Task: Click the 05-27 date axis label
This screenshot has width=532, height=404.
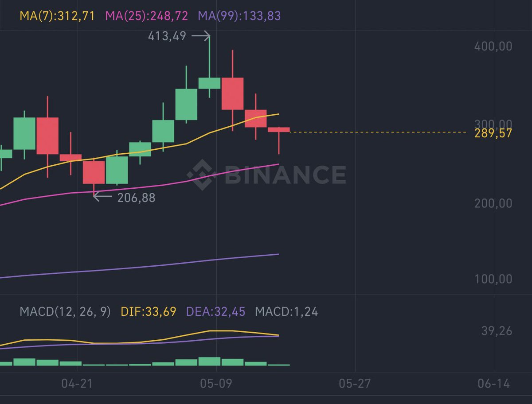Action: [x=355, y=384]
